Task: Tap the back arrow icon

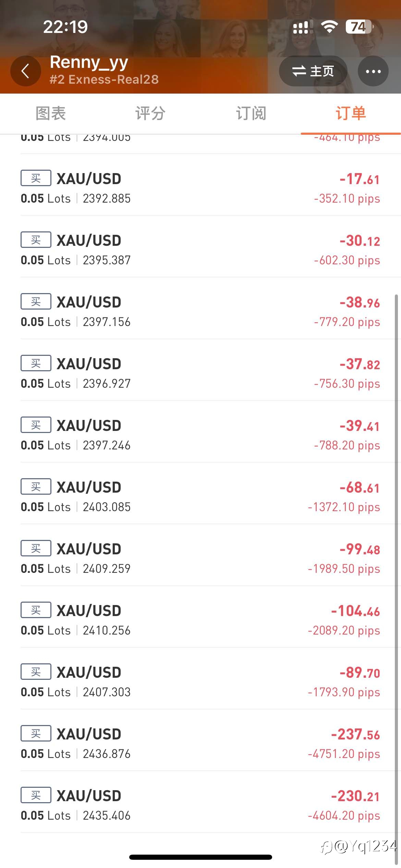Action: coord(25,71)
